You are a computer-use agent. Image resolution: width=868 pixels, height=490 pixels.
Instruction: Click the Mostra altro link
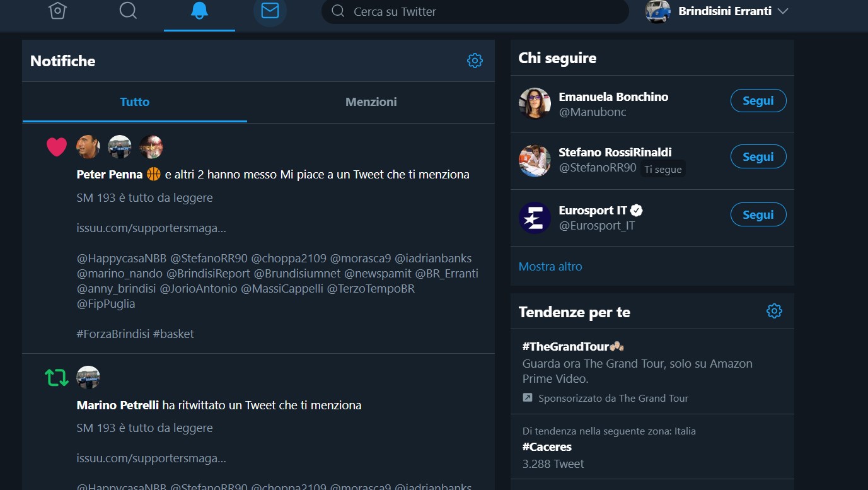[x=550, y=266]
